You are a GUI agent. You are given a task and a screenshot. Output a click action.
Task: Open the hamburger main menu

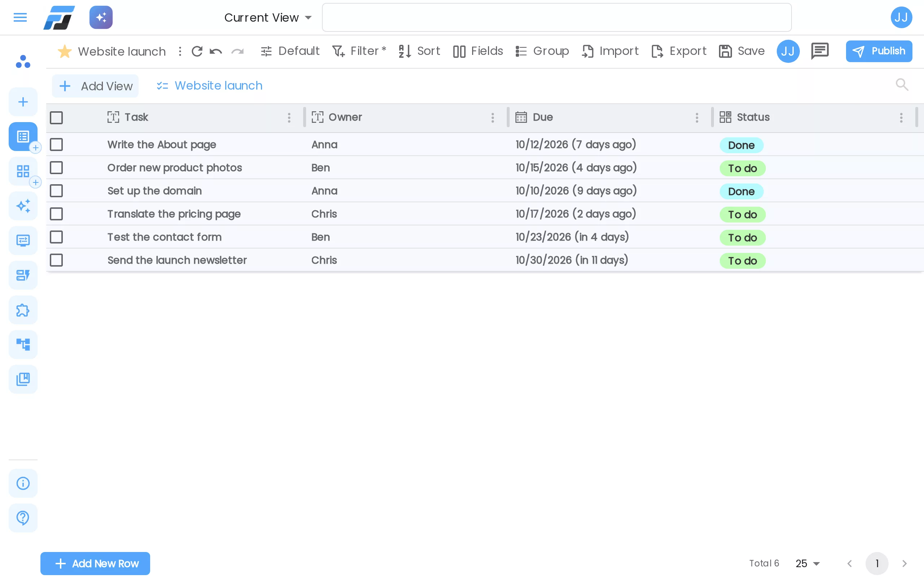click(x=20, y=17)
